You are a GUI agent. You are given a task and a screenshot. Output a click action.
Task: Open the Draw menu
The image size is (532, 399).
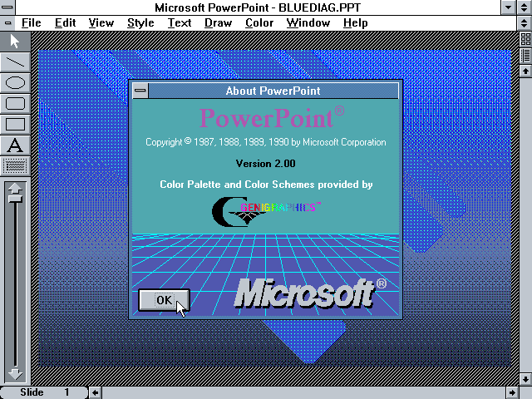tap(218, 23)
